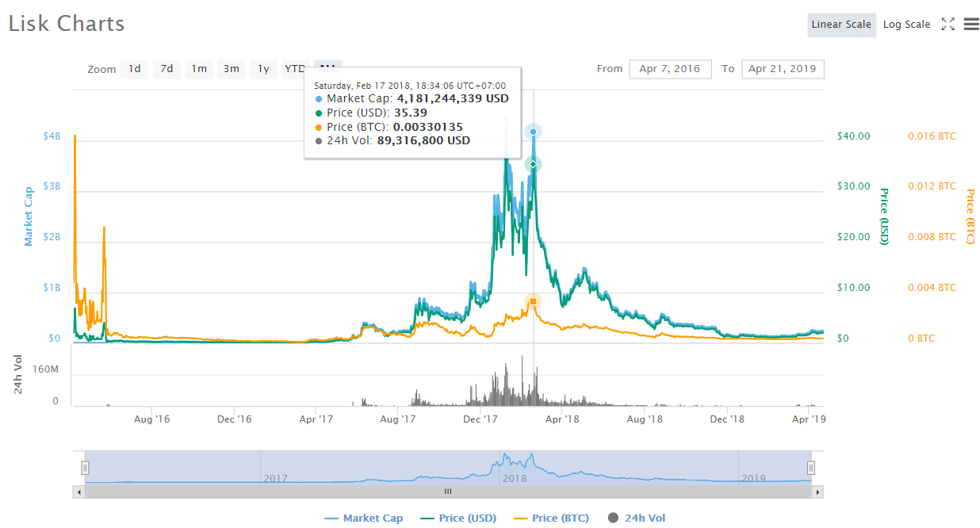The width and height of the screenshot is (980, 528).
Task: Click the Market Cap data point marker
Action: 534,132
